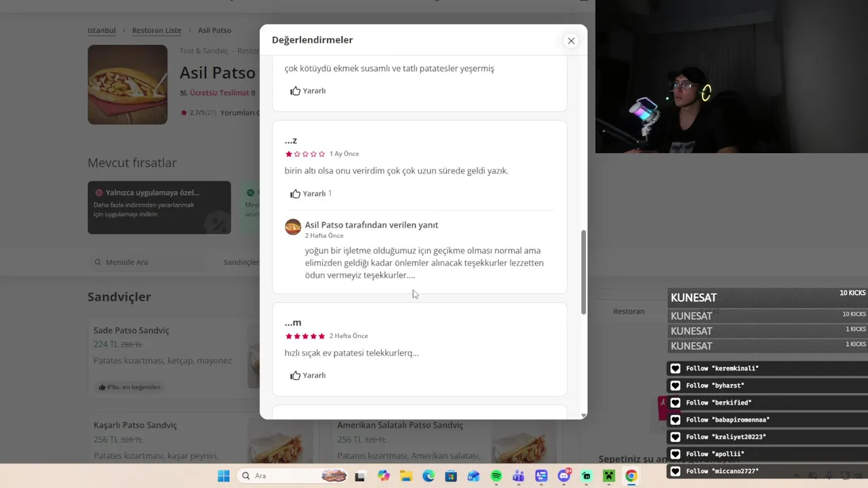This screenshot has height=488, width=868.
Task: Click the thumbs-up Yararlı under the ...z review
Action: (x=308, y=194)
